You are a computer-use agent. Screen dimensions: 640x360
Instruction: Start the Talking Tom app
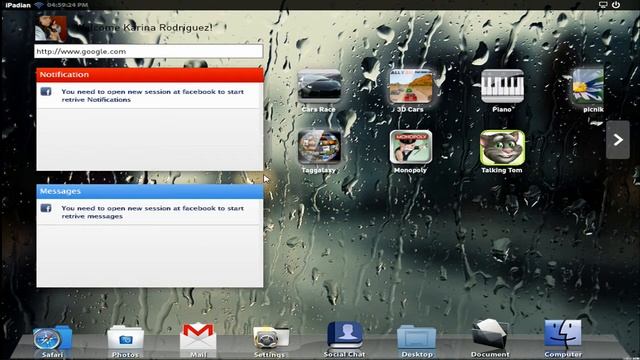(502, 147)
